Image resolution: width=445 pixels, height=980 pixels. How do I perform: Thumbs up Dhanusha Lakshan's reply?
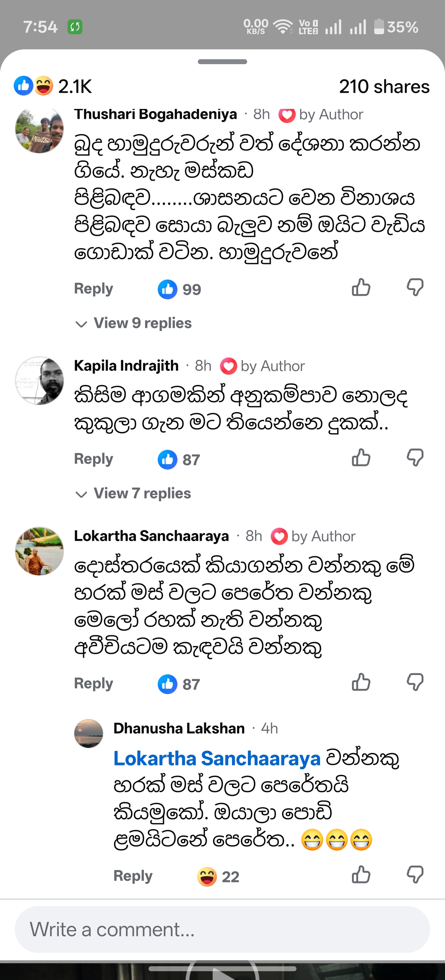pos(361,874)
